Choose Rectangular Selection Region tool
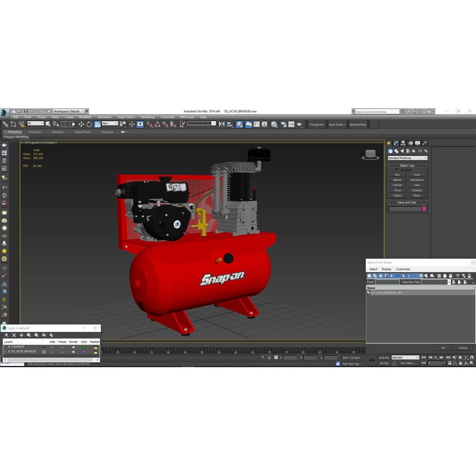The width and height of the screenshot is (476, 476). [64, 124]
